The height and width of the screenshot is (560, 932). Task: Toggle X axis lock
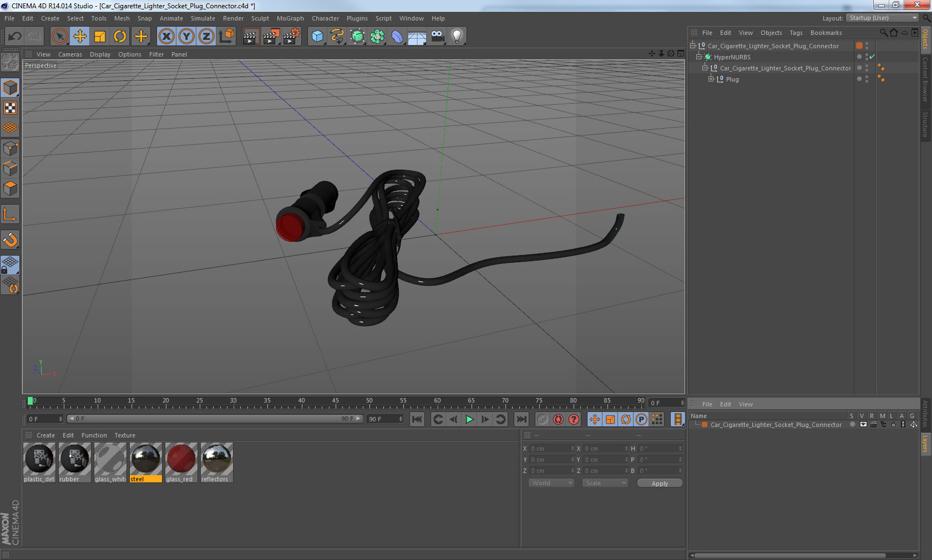click(166, 37)
